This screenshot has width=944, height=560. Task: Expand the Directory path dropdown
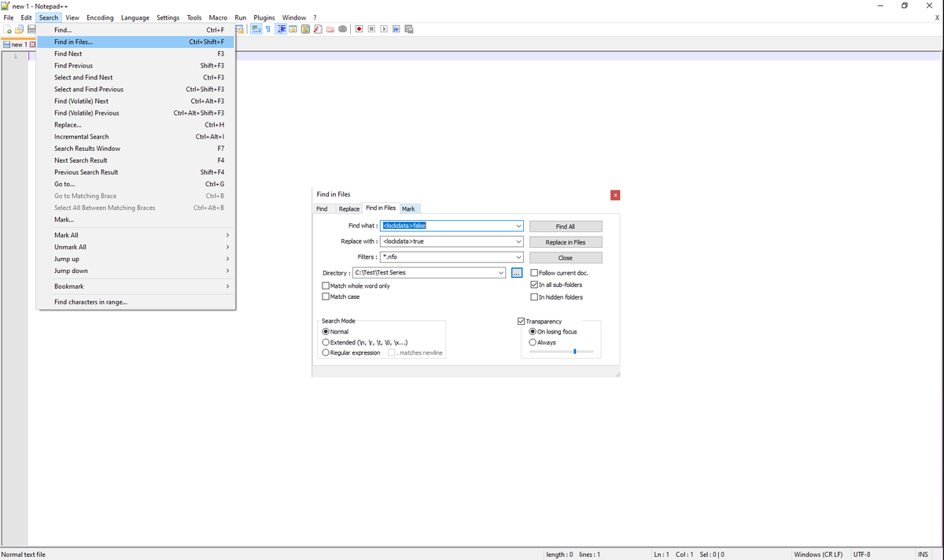[501, 273]
